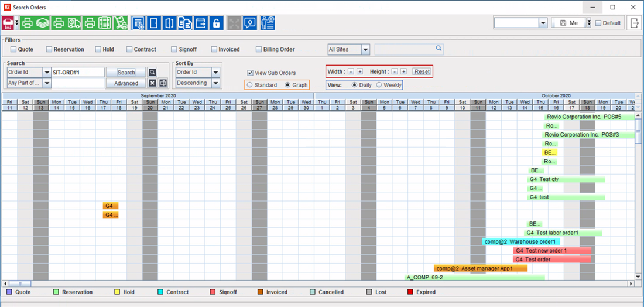
Task: Click the hand truck dolly toolbar icon
Action: (121, 23)
